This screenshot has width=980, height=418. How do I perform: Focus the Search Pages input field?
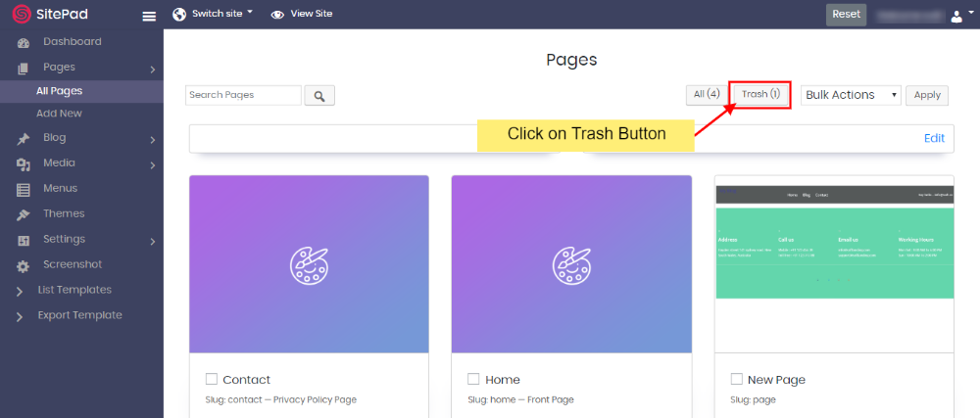[x=243, y=95]
